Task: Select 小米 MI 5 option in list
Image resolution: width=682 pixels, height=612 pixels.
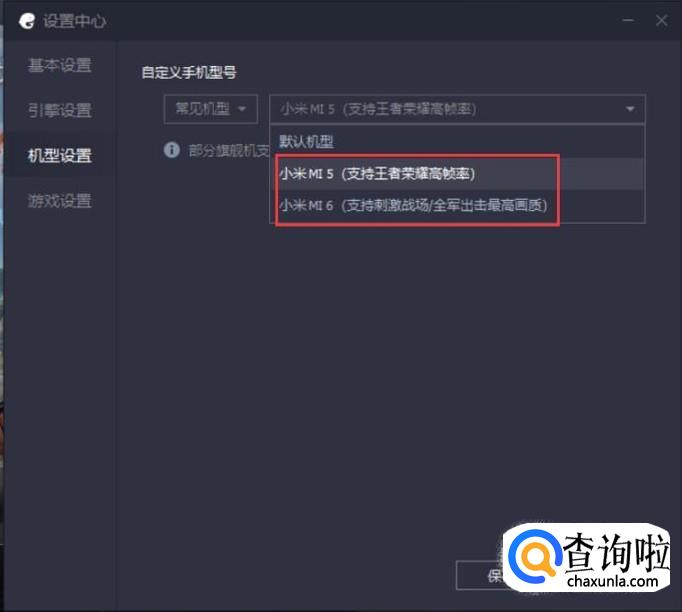Action: (457, 174)
